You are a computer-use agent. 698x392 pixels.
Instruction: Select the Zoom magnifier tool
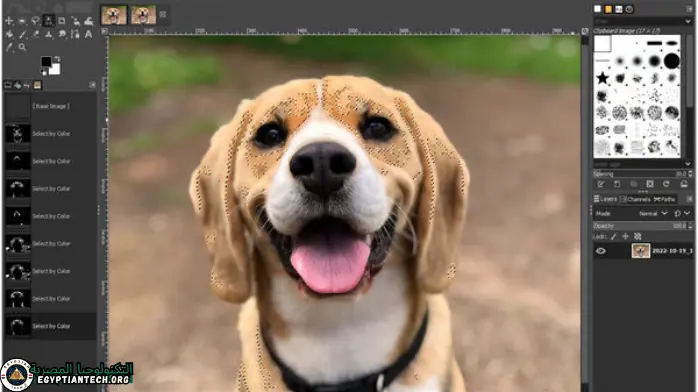pos(22,47)
